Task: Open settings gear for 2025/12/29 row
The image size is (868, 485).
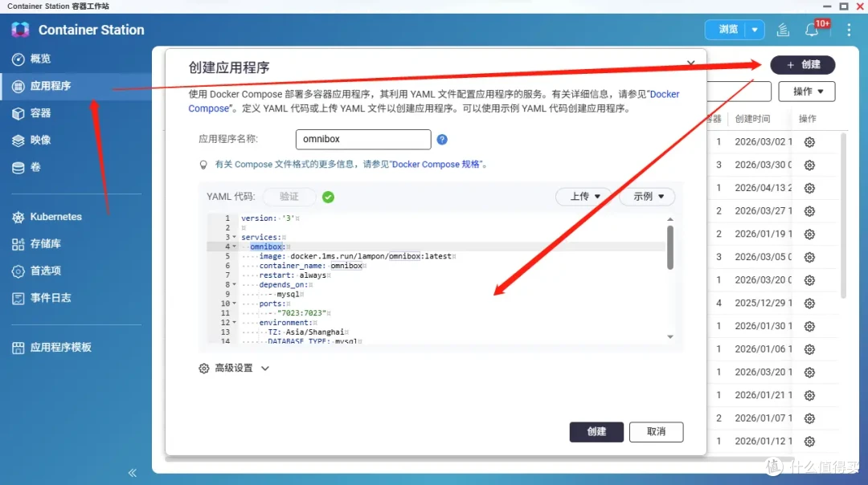Action: (x=809, y=304)
